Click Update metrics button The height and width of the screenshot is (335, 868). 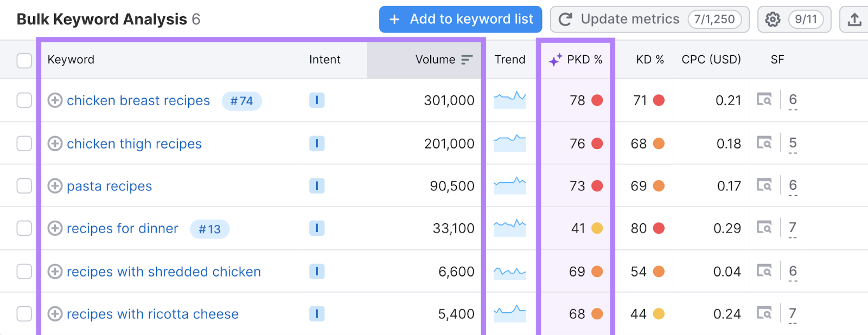(649, 20)
